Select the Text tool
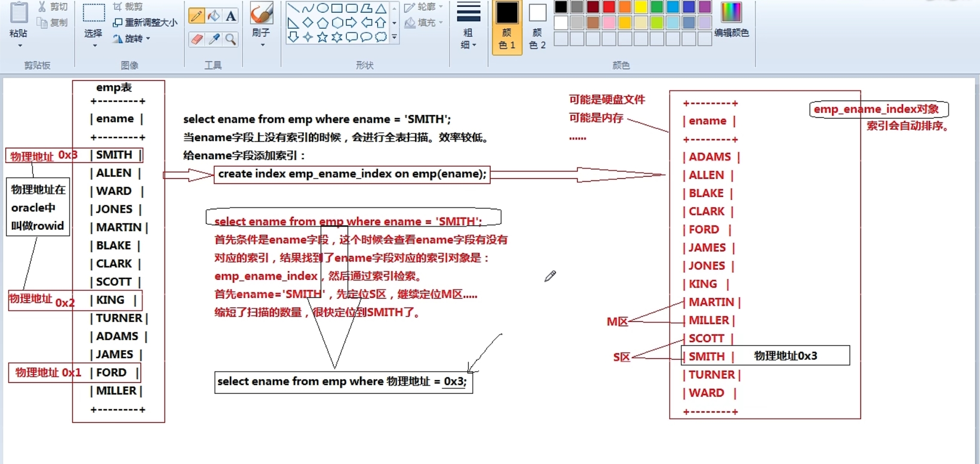 pos(231,15)
